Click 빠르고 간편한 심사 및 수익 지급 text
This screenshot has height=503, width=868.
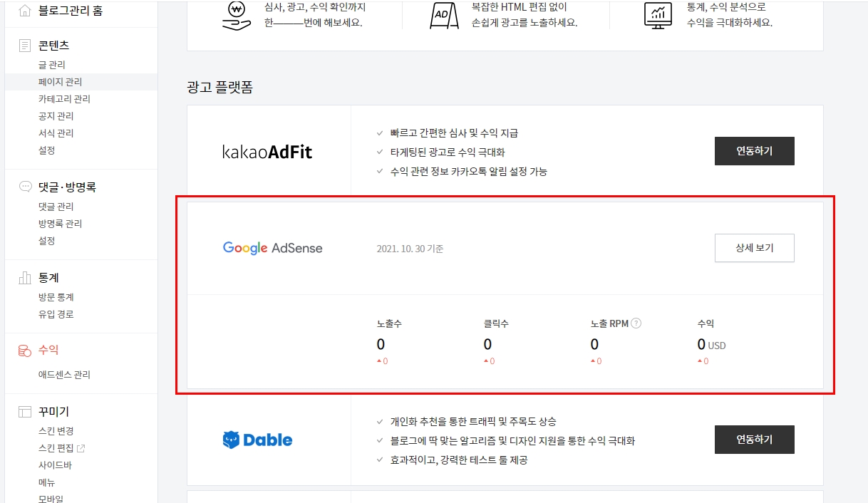pyautogui.click(x=454, y=133)
